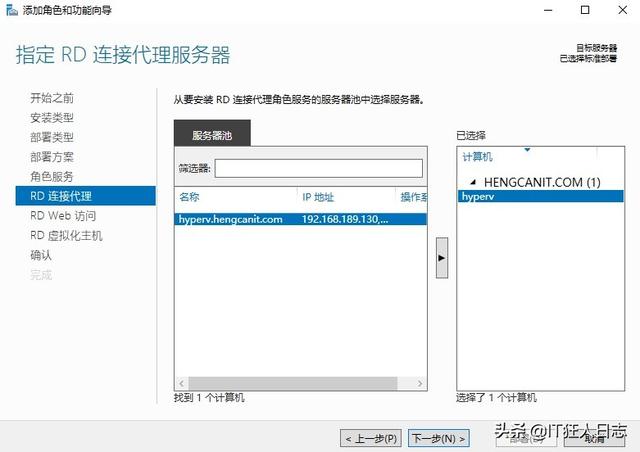Click the wizard icon in the title bar
Viewport: 640px width, 452px height.
(x=10, y=11)
